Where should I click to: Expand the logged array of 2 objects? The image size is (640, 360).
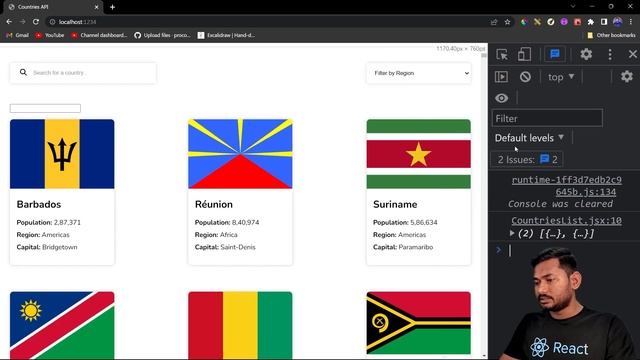click(x=512, y=233)
